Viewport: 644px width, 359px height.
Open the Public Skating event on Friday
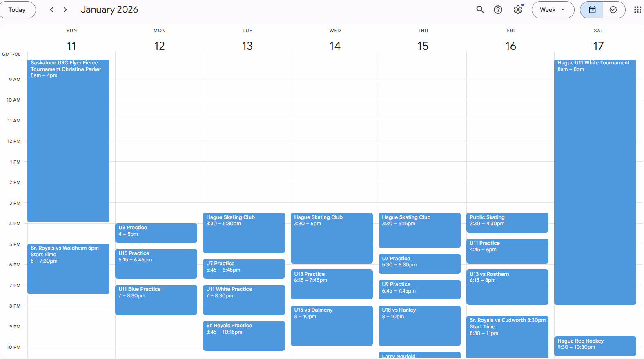[507, 222]
